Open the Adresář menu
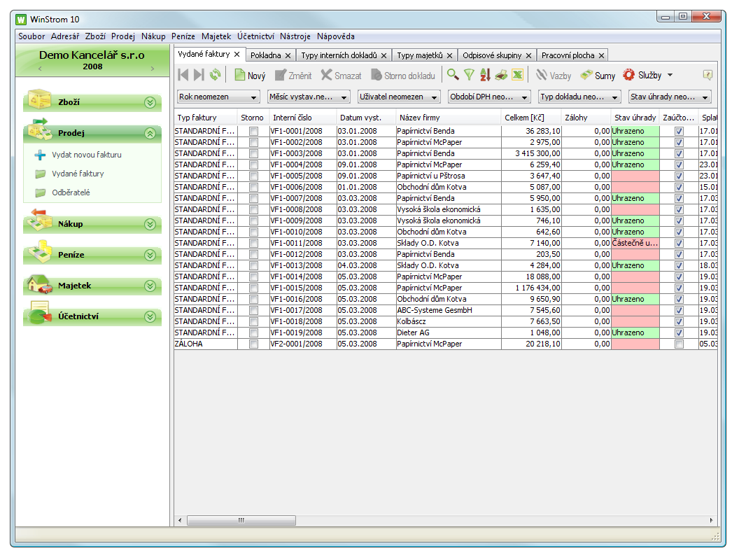This screenshot has height=560, width=739. pyautogui.click(x=65, y=36)
